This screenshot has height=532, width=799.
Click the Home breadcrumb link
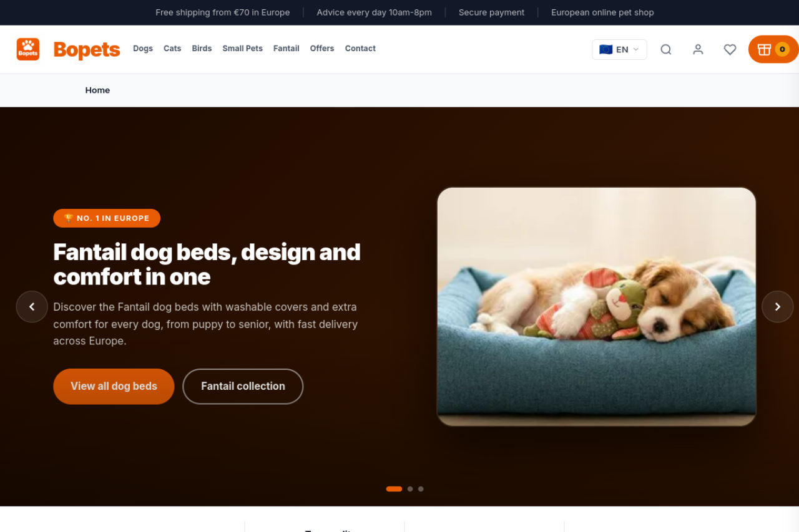coord(97,90)
